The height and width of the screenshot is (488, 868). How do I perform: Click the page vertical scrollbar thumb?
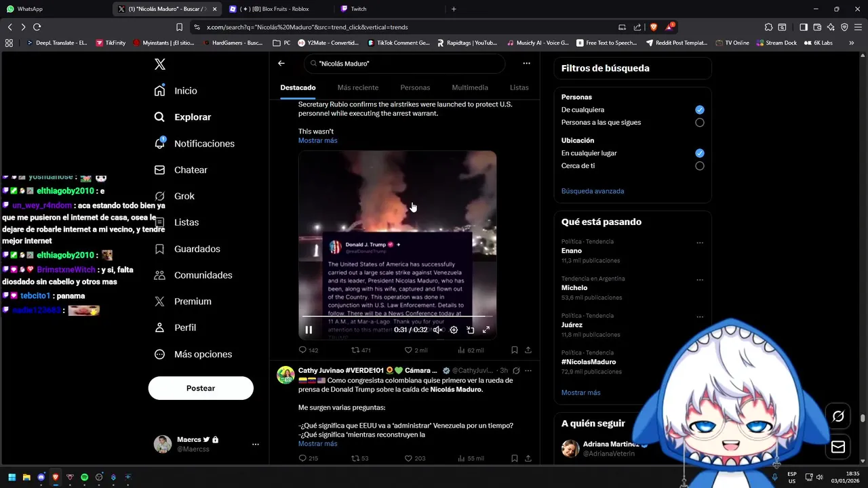(x=863, y=419)
